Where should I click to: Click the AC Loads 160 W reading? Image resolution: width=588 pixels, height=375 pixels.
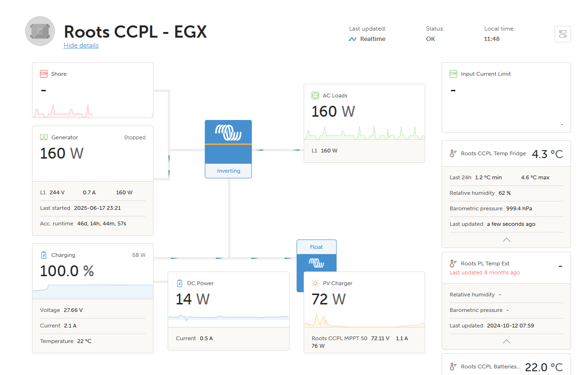[x=333, y=112]
